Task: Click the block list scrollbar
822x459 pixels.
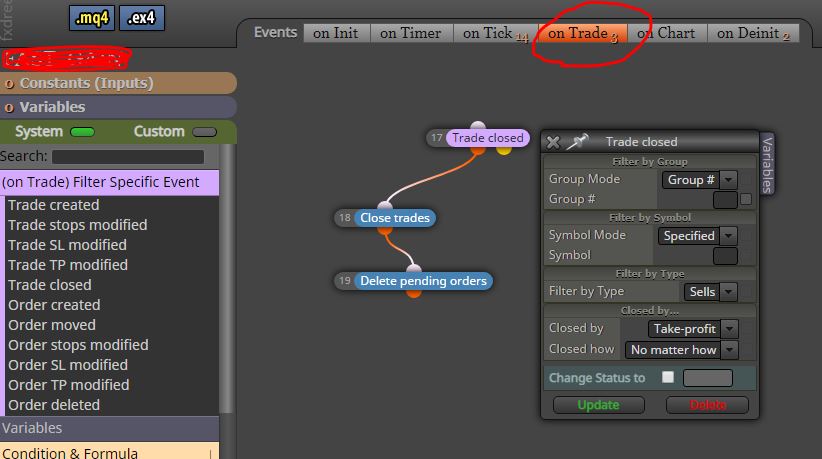Action: point(227,278)
